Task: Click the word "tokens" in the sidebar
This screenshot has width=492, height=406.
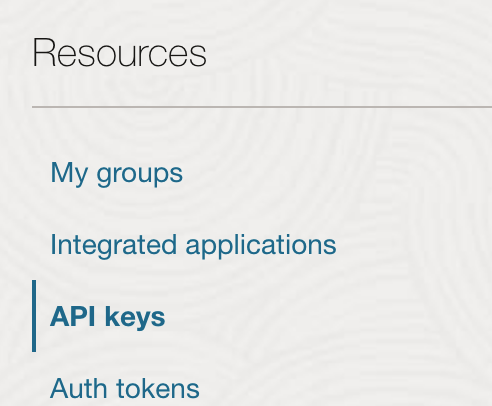Action: click(158, 388)
